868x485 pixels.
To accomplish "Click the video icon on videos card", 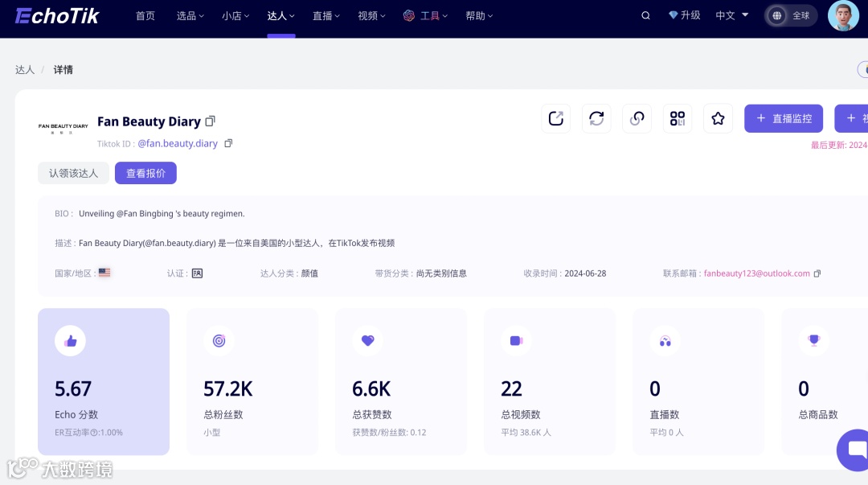I will pyautogui.click(x=516, y=341).
